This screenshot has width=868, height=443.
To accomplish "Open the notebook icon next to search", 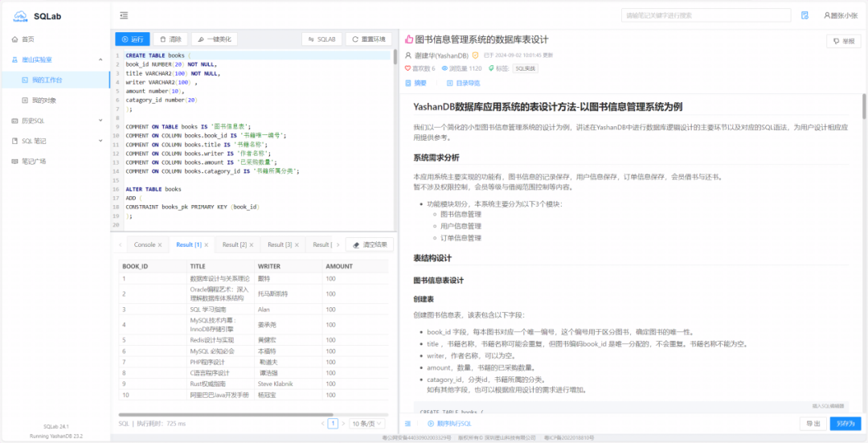I will click(805, 15).
